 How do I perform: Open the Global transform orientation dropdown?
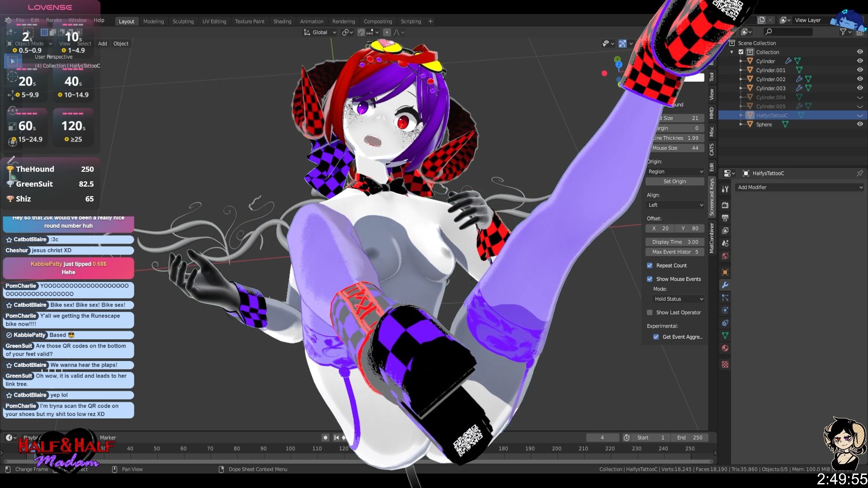coord(320,32)
